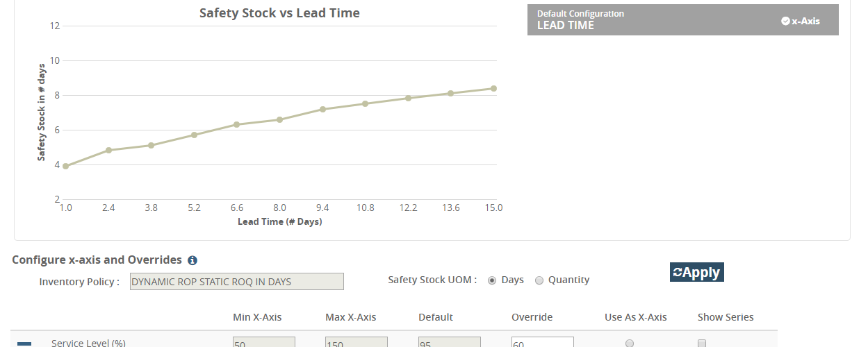Click the Service Level Max X-Axis field

click(x=356, y=342)
